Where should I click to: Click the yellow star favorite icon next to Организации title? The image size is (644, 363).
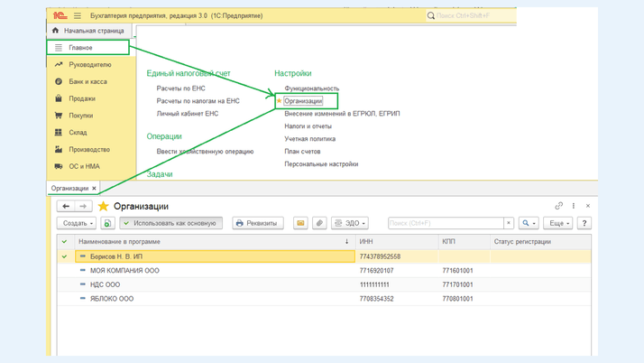[103, 206]
